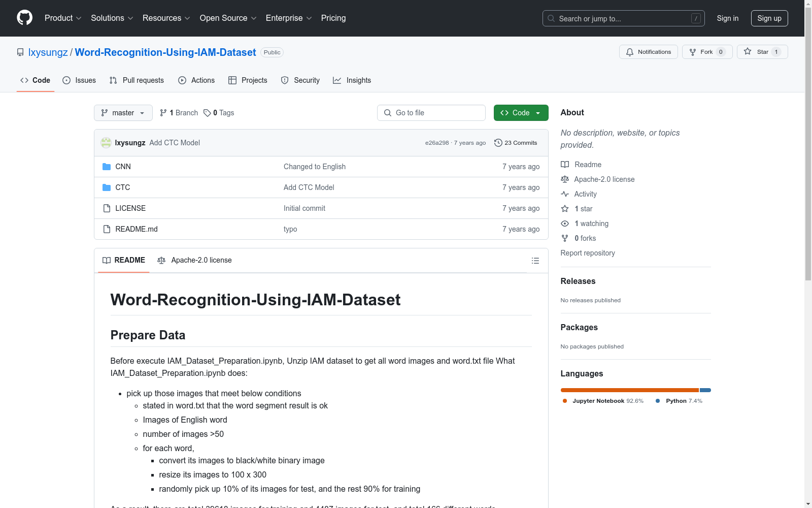Open the Changed to English commit message
The height and width of the screenshot is (508, 812).
click(315, 167)
